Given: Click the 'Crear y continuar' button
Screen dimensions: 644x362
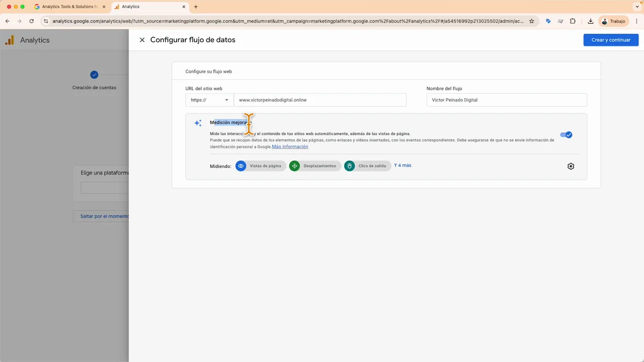Looking at the screenshot, I should click(x=611, y=40).
